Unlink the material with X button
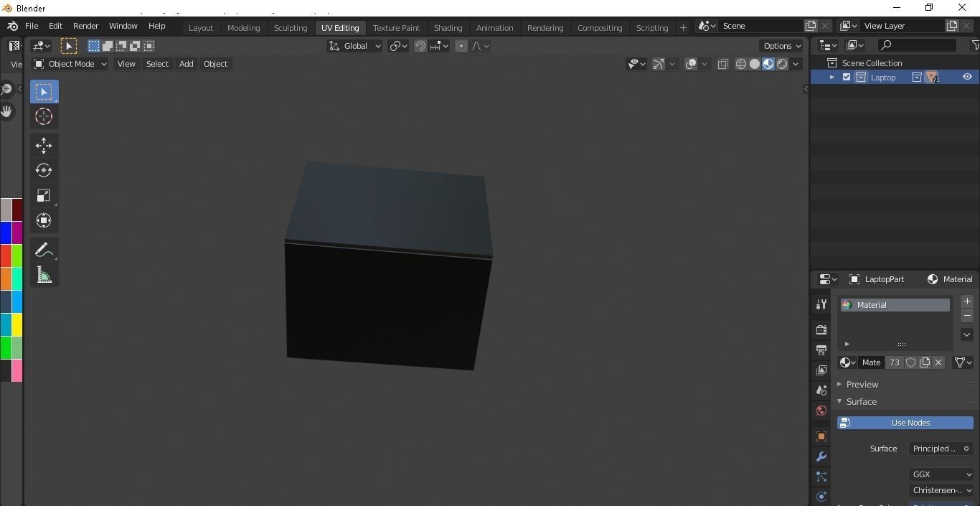The height and width of the screenshot is (506, 980). [938, 362]
